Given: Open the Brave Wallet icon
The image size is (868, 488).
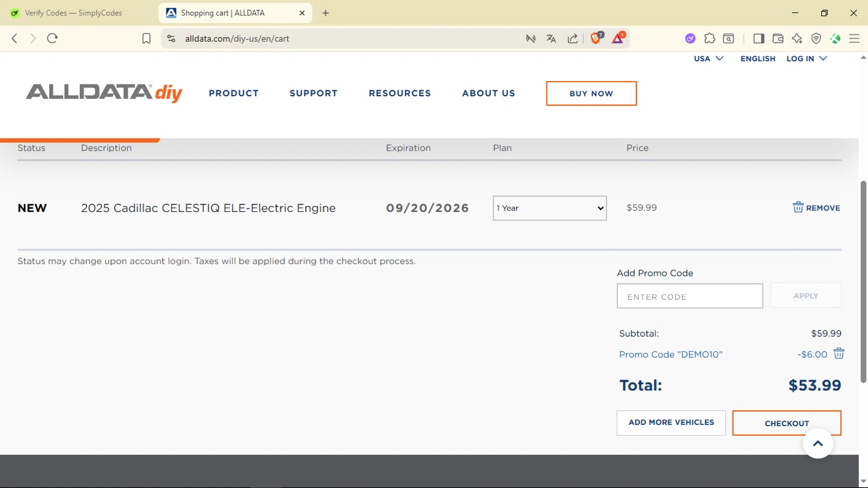Looking at the screenshot, I should 778,38.
